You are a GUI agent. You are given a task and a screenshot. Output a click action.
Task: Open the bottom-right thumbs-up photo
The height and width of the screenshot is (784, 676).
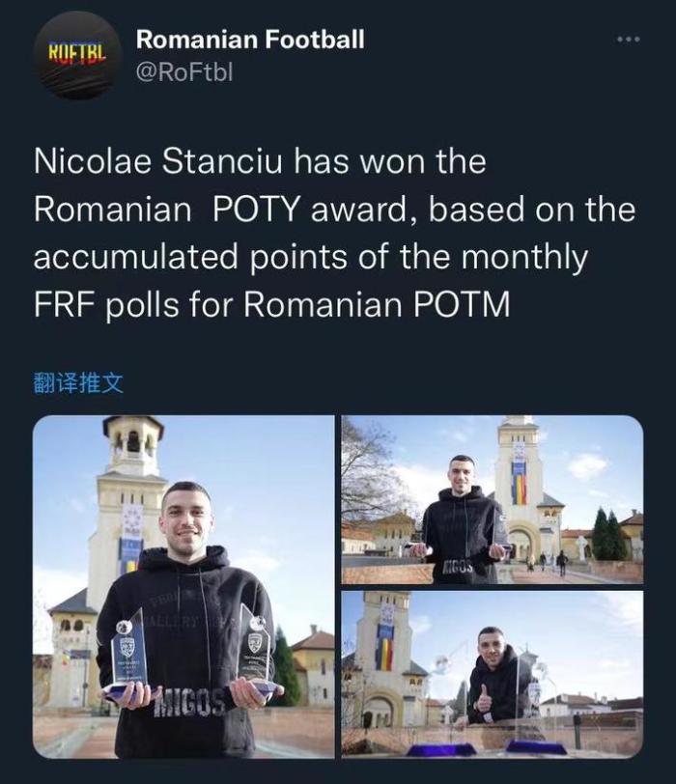coord(492,673)
